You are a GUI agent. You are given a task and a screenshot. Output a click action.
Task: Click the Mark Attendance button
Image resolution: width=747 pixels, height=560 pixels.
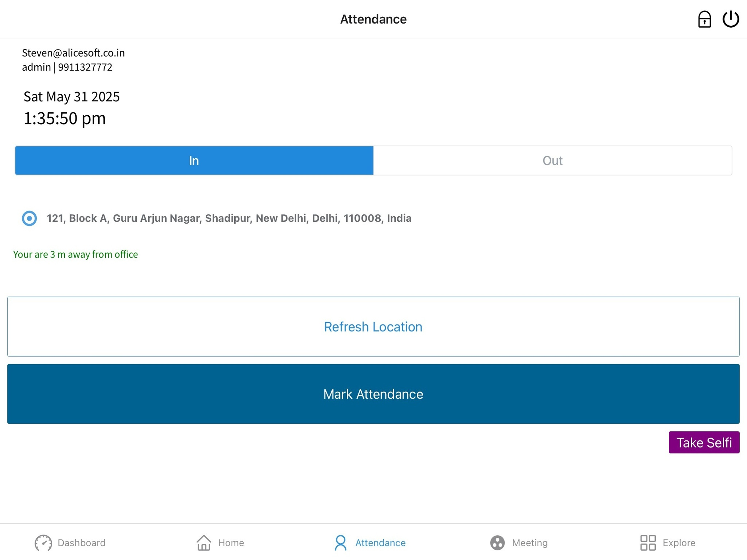pos(373,394)
